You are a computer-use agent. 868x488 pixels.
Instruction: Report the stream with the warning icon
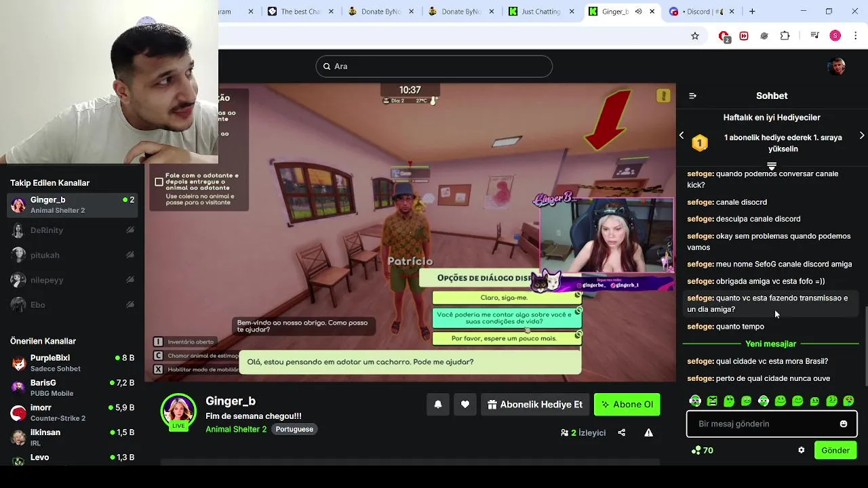(648, 432)
